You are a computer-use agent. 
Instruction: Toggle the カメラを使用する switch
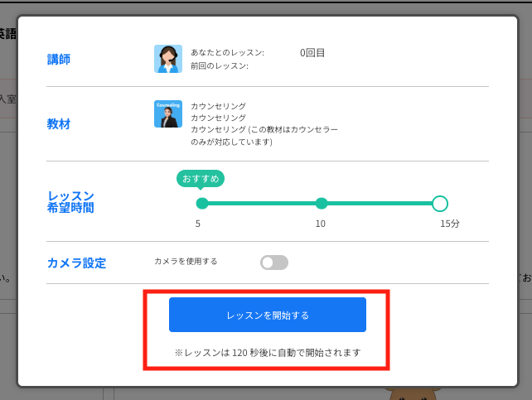click(274, 263)
